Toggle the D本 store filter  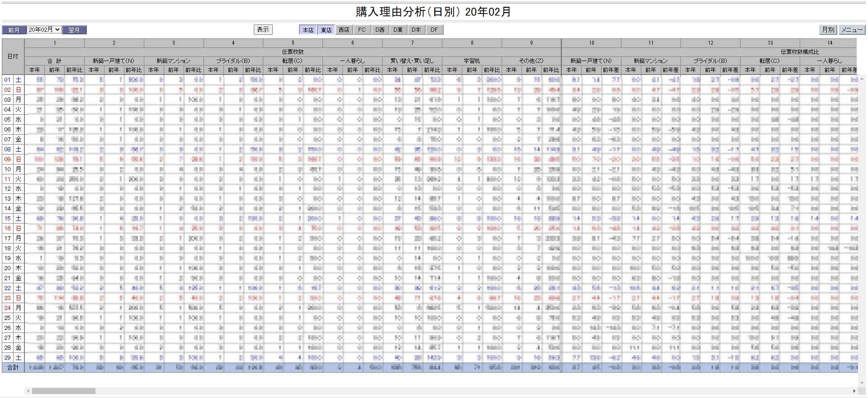pyautogui.click(x=416, y=30)
